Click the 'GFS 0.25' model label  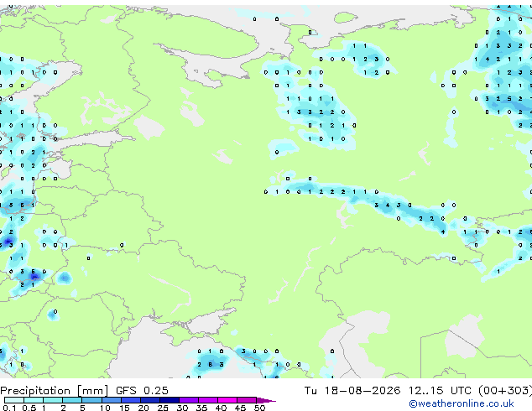pos(142,391)
